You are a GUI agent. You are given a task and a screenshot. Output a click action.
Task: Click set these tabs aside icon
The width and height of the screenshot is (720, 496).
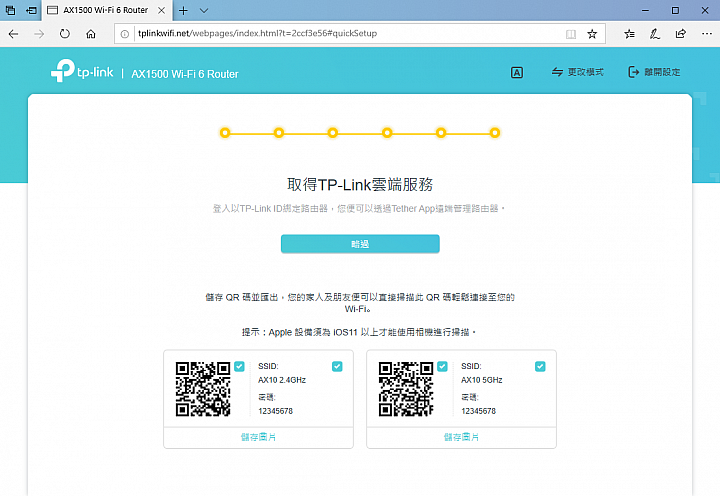pos(31,10)
